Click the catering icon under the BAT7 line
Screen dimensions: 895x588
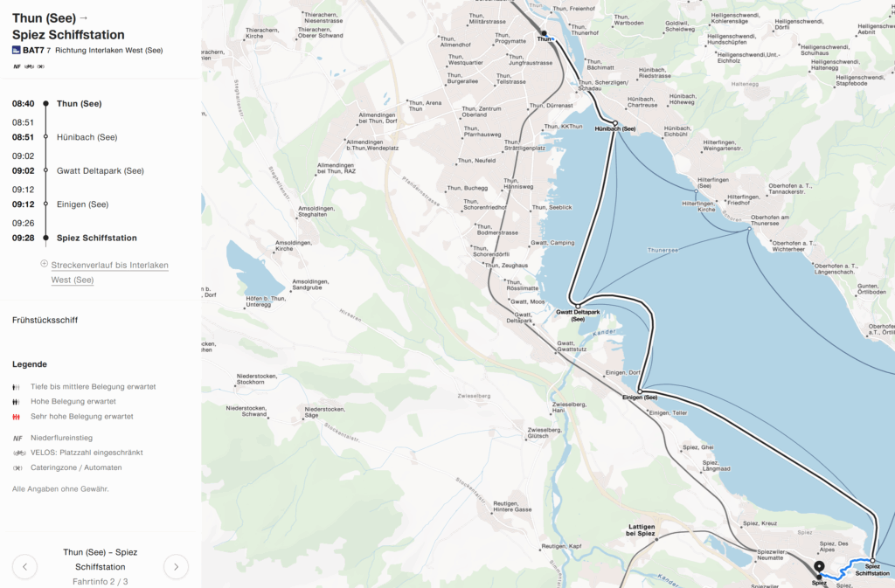40,66
